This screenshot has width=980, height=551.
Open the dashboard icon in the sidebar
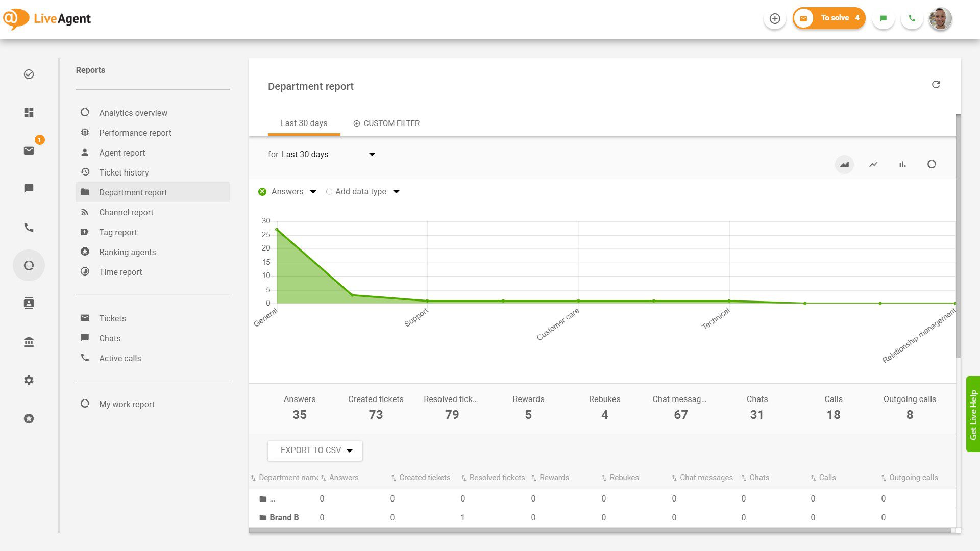coord(29,112)
